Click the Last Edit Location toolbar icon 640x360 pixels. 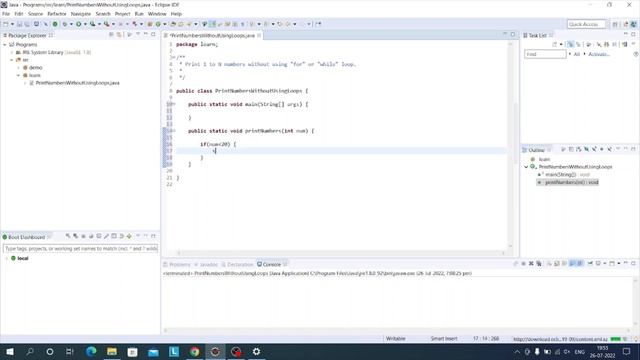coord(280,24)
